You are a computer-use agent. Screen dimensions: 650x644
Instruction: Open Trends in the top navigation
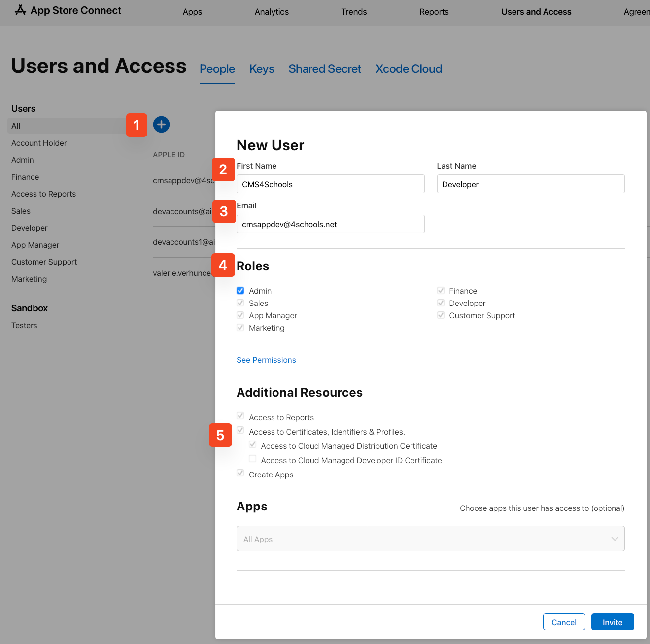(354, 12)
